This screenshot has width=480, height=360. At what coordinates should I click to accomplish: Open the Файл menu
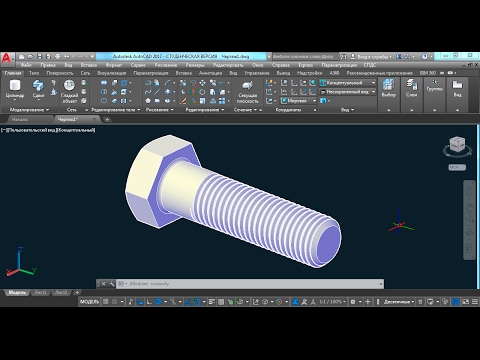click(x=26, y=65)
